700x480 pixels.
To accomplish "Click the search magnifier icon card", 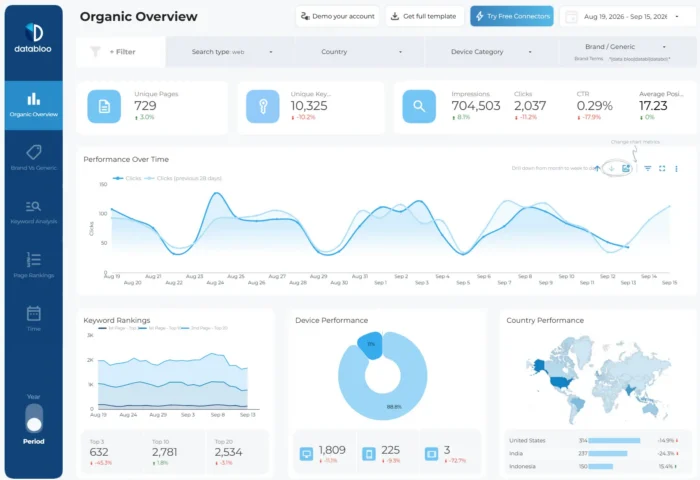I will [x=419, y=106].
